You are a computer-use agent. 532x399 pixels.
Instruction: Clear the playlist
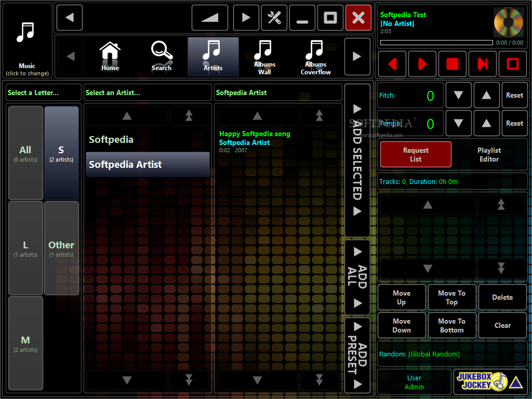pyautogui.click(x=502, y=325)
